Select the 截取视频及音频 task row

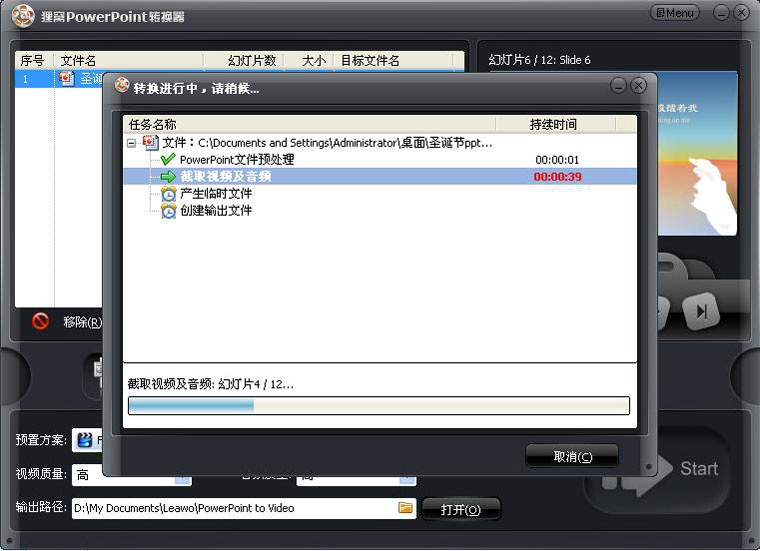380,176
